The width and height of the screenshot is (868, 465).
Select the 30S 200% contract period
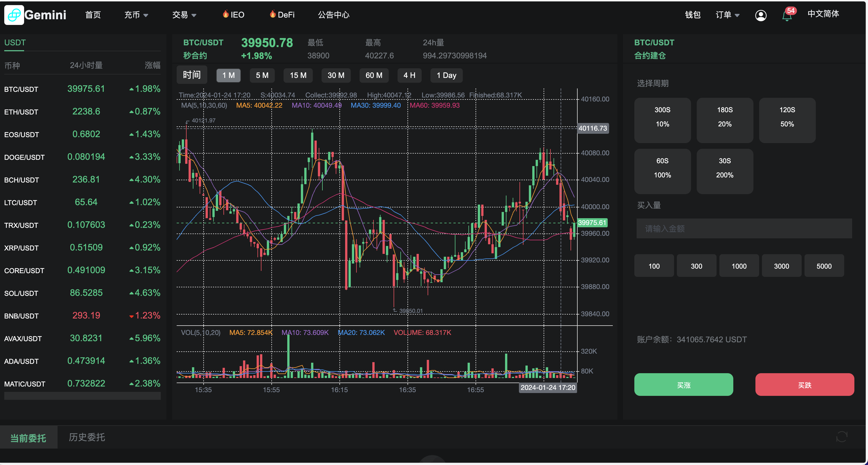(725, 171)
